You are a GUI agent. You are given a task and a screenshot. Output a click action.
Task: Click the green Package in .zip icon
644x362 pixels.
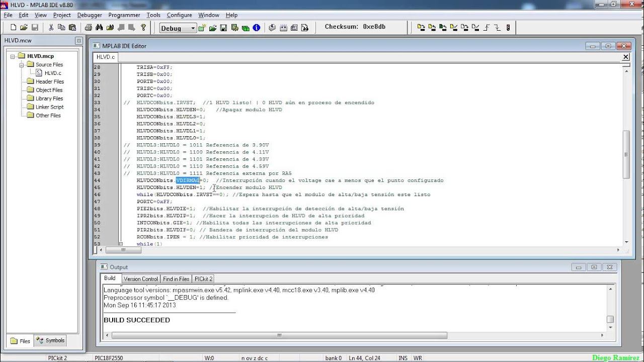click(246, 28)
